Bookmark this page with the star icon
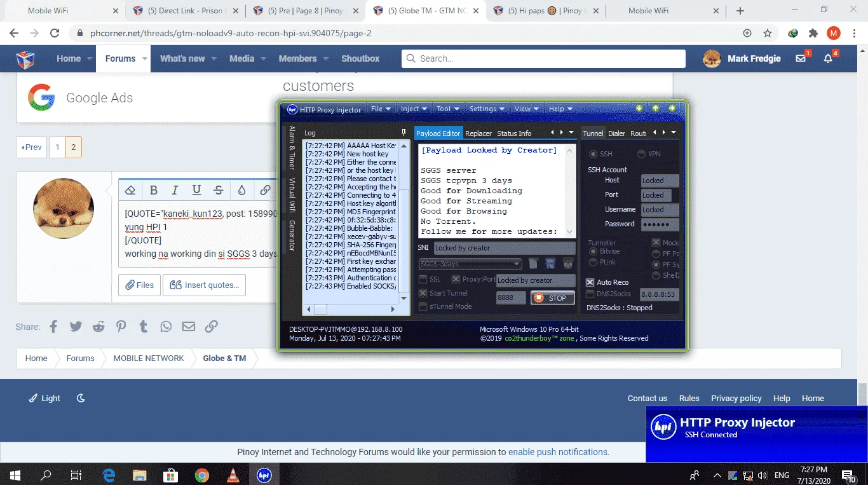The height and width of the screenshot is (485, 868). (x=768, y=33)
